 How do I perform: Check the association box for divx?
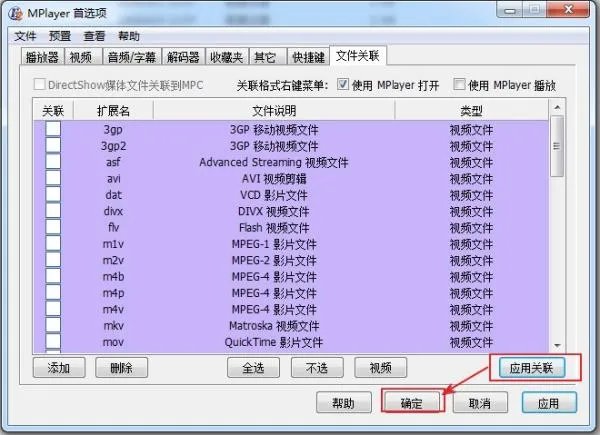coord(53,211)
